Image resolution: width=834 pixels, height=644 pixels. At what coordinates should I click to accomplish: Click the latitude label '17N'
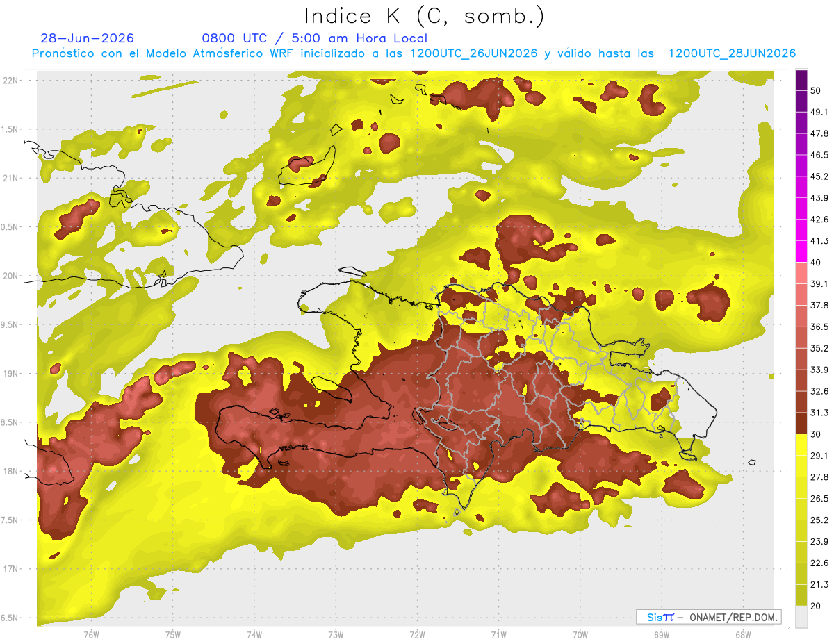(11, 569)
